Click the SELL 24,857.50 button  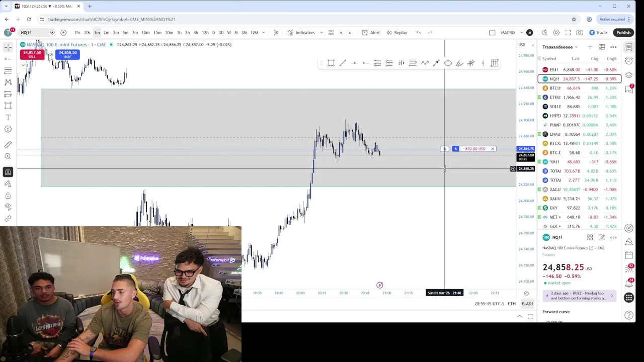coord(32,54)
